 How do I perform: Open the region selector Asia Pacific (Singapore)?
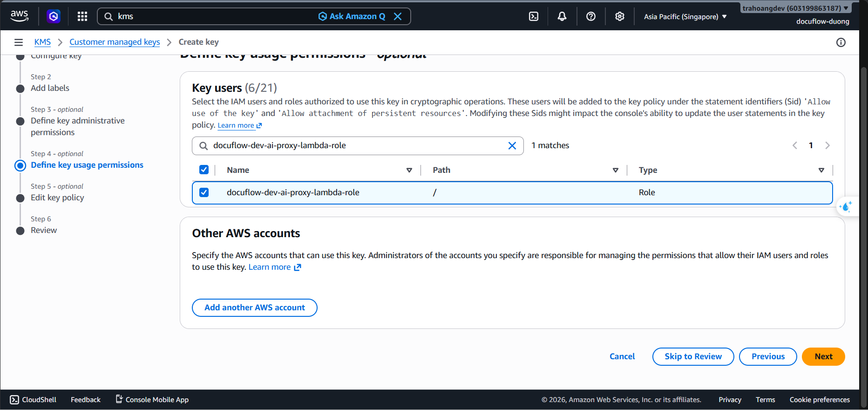[x=685, y=17]
